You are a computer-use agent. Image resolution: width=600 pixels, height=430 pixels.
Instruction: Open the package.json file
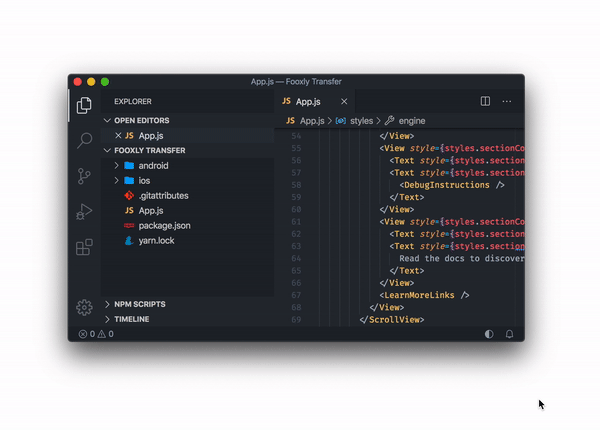(x=165, y=226)
